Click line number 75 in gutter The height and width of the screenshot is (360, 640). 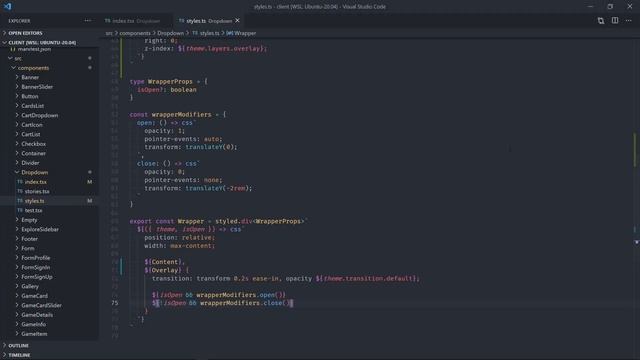(115, 303)
